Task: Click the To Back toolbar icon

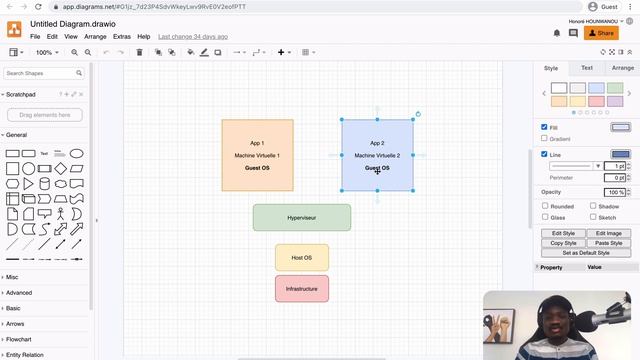Action: pos(172,52)
